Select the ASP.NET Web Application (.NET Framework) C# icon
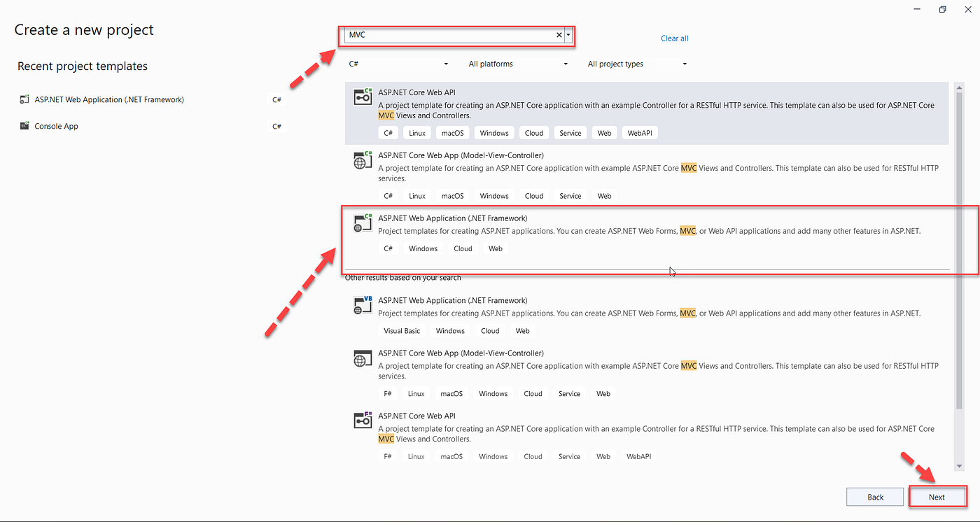The width and height of the screenshot is (980, 522). [362, 223]
